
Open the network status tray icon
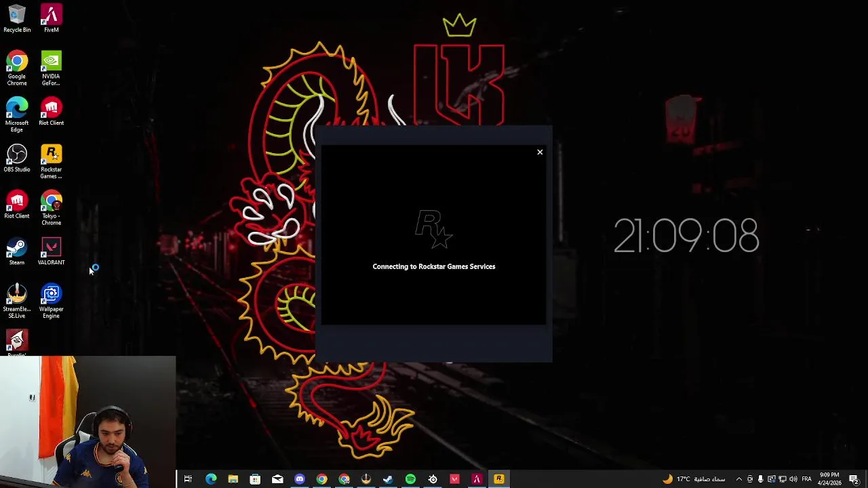coord(783,479)
